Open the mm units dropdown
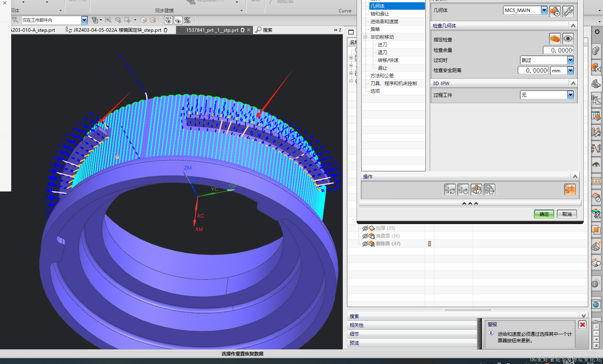This screenshot has height=364, width=603. [x=570, y=70]
